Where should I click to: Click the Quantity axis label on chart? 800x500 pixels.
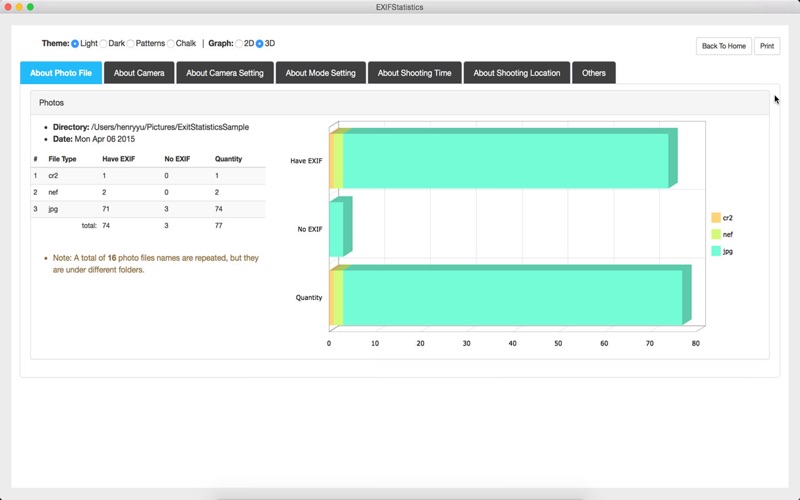pos(309,297)
